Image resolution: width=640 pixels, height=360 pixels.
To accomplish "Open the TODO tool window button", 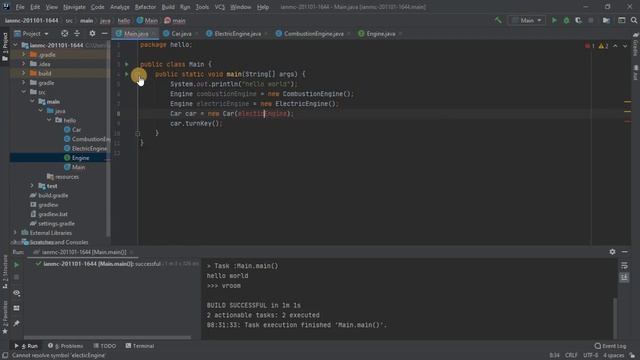I will [x=105, y=346].
